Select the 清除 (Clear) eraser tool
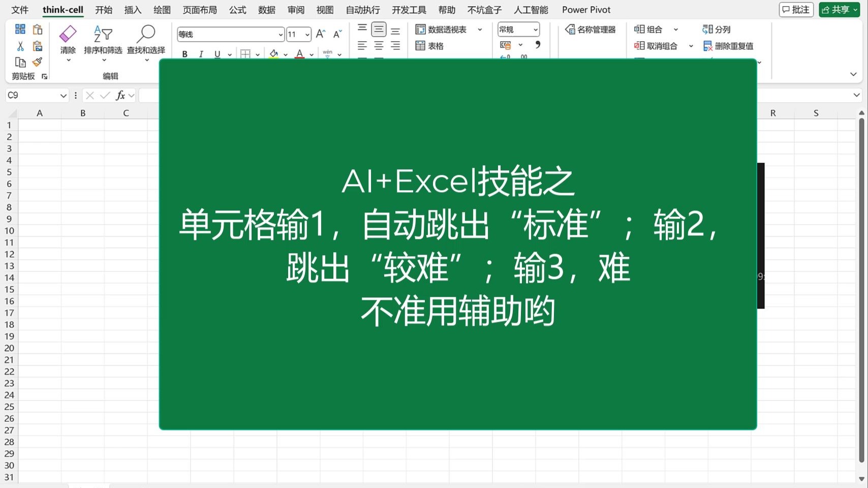868x488 pixels. [68, 41]
